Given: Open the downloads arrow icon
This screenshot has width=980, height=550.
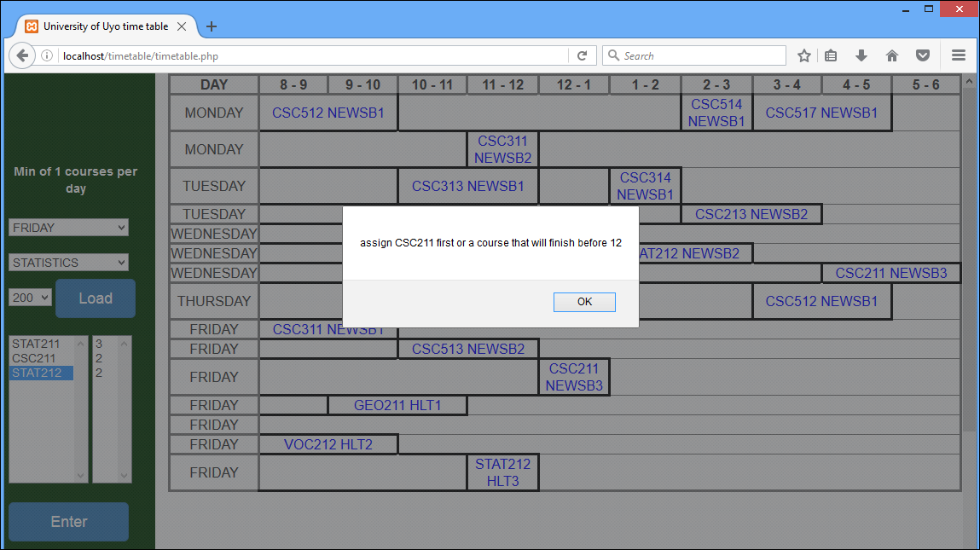Looking at the screenshot, I should point(861,56).
